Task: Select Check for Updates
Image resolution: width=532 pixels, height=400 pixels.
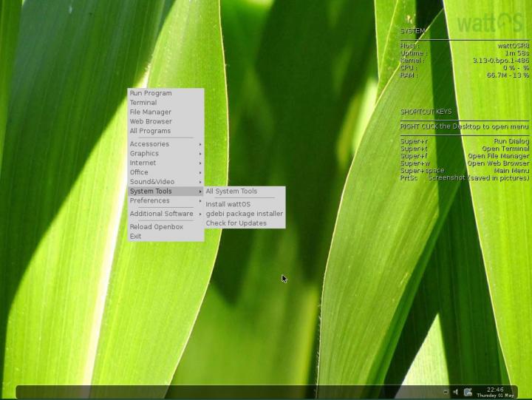Action: click(x=236, y=223)
